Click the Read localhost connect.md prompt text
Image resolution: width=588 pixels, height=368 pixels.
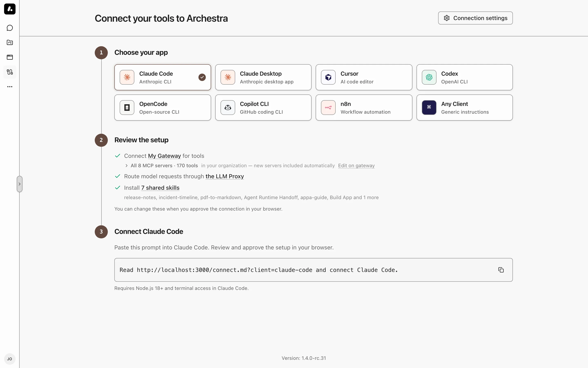coord(259,270)
